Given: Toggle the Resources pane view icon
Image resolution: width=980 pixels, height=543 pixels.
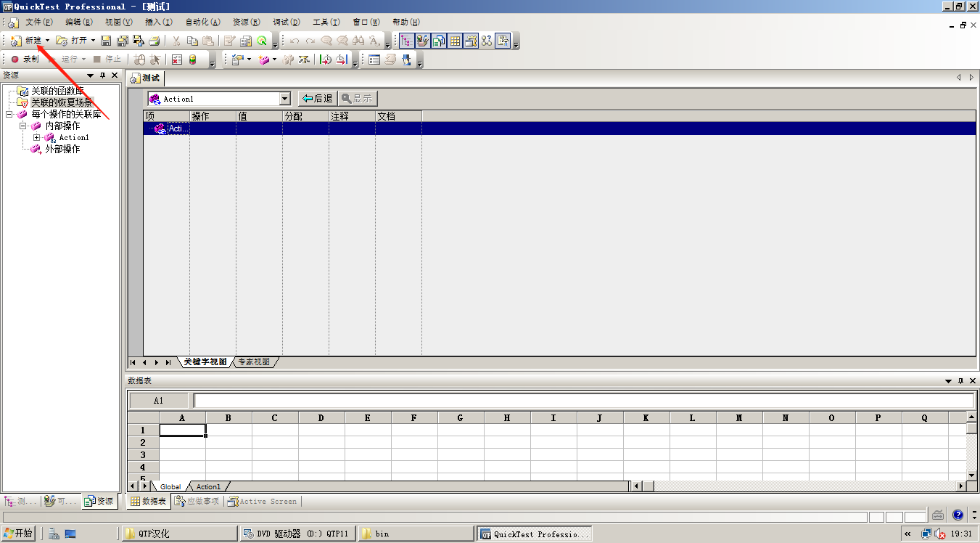Looking at the screenshot, I should [439, 41].
